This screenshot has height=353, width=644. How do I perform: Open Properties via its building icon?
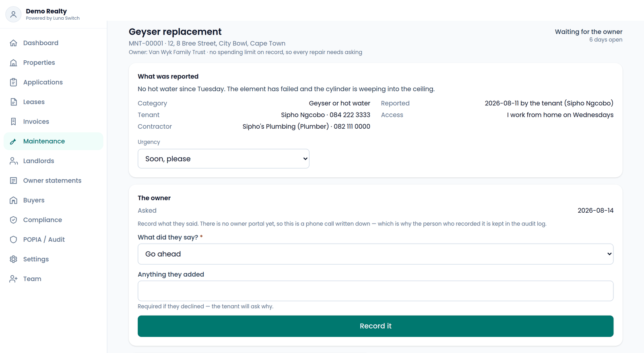13,63
